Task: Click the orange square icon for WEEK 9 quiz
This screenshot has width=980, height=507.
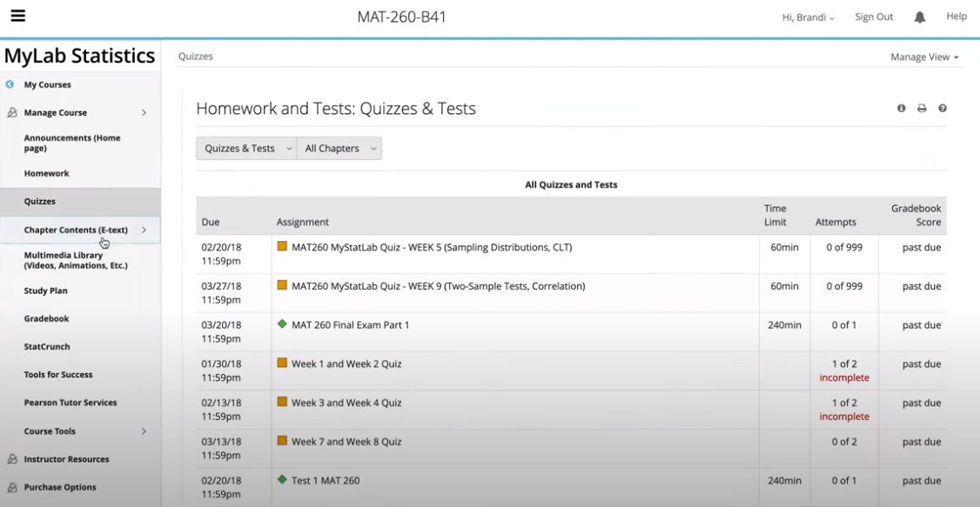Action: coord(282,285)
